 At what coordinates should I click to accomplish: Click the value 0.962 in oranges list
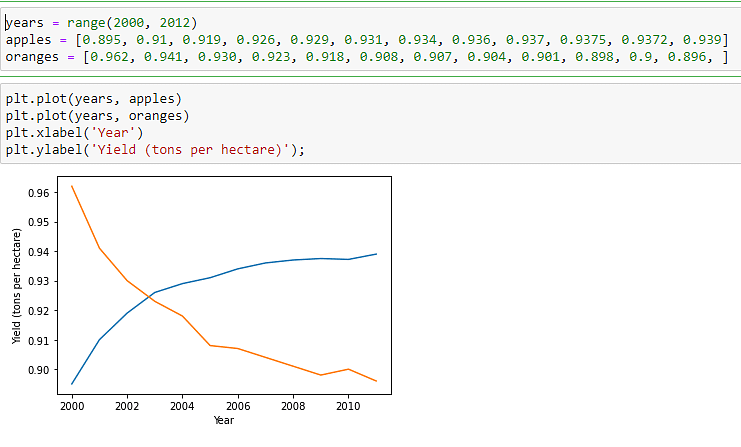point(109,57)
